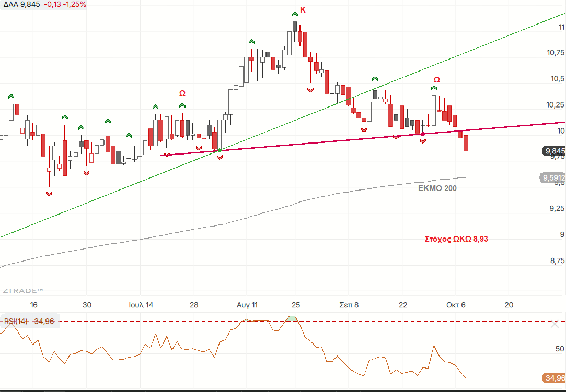Open the ΔΑΑ ticker label
Image resolution: width=566 pixels, height=392 pixels.
pyautogui.click(x=10, y=5)
